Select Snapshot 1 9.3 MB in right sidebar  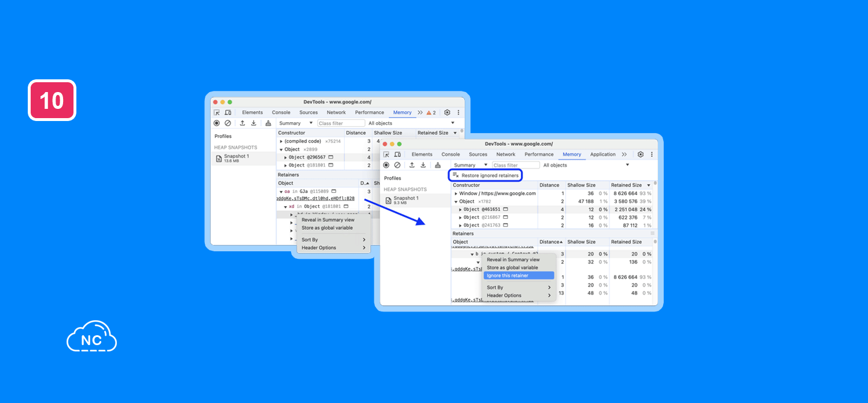415,200
